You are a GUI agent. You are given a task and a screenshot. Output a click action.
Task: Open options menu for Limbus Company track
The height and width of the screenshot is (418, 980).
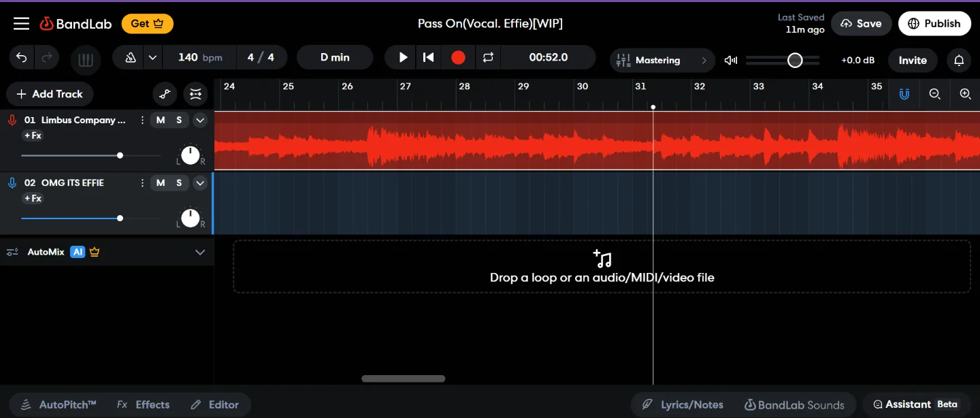(x=142, y=120)
